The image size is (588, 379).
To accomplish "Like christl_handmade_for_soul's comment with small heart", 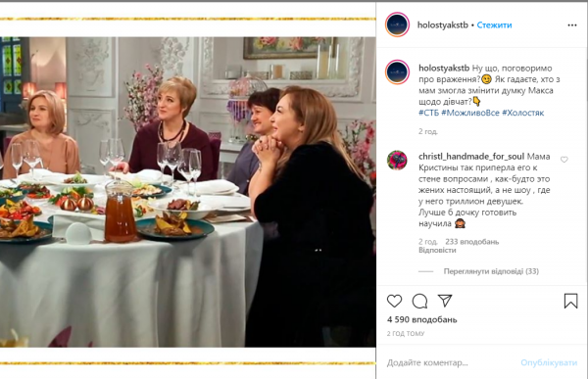I will [564, 160].
